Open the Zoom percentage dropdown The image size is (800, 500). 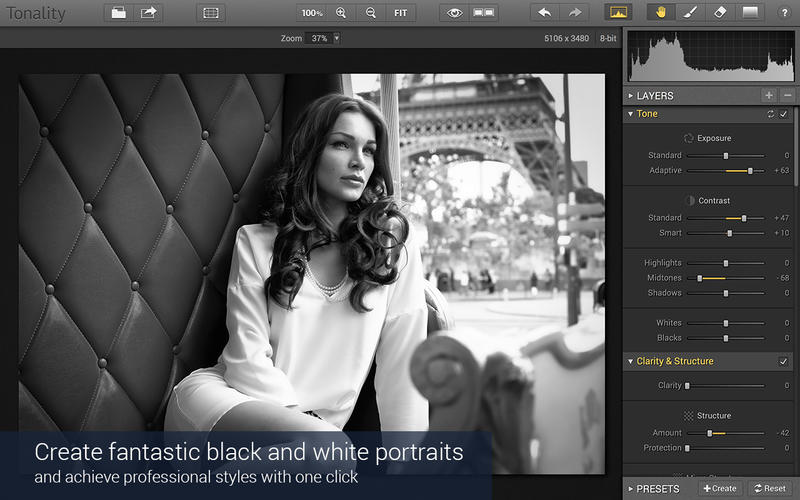336,38
